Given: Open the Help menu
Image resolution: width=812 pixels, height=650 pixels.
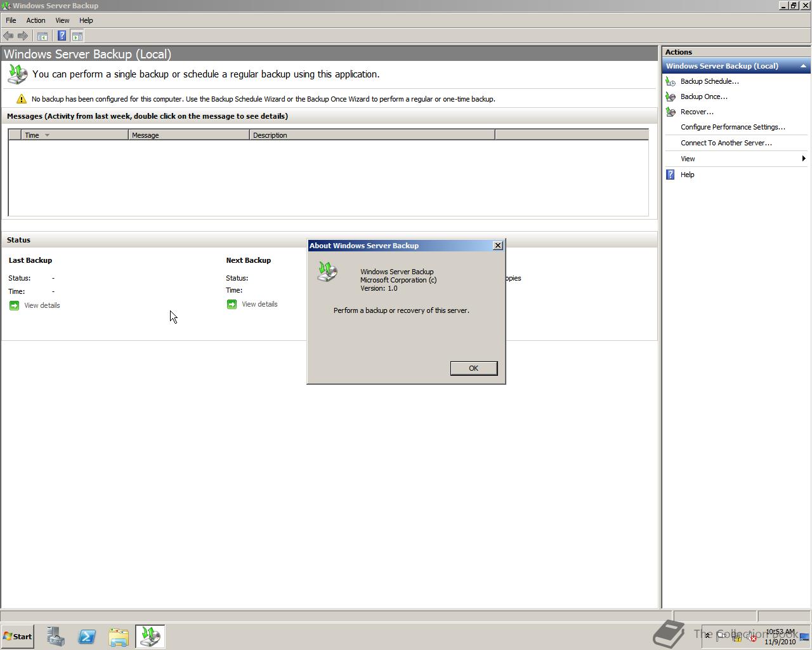Looking at the screenshot, I should coord(86,20).
